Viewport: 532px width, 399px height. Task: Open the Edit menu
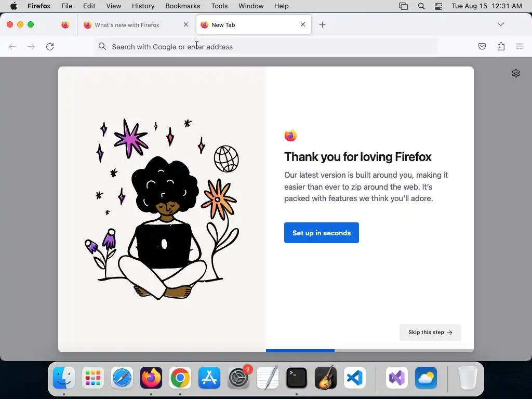(x=89, y=6)
